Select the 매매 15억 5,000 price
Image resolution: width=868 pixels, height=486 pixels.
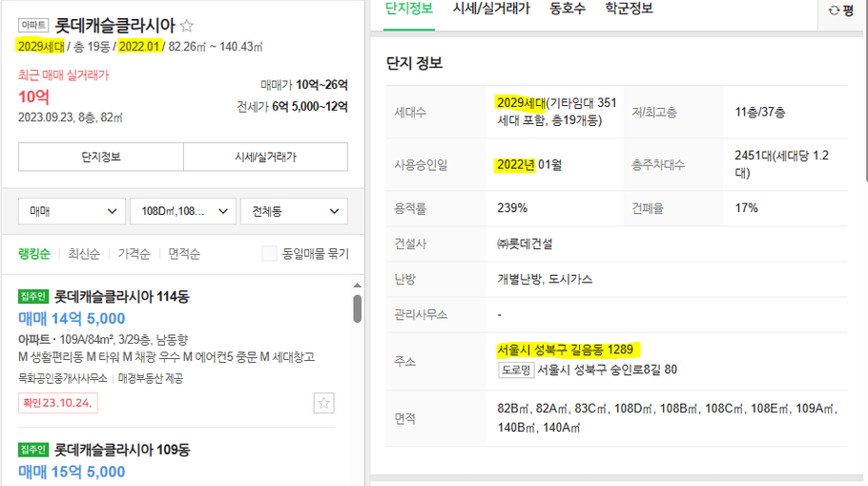click(72, 472)
